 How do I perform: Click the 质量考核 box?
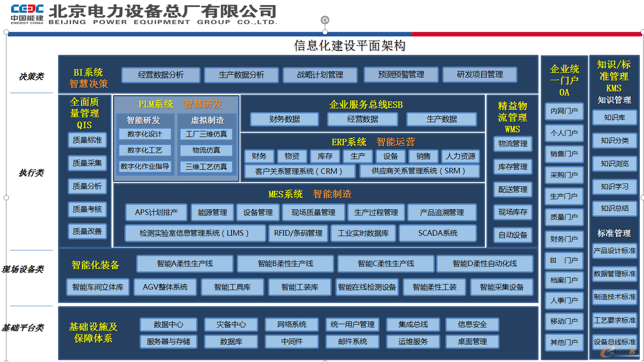pyautogui.click(x=87, y=209)
